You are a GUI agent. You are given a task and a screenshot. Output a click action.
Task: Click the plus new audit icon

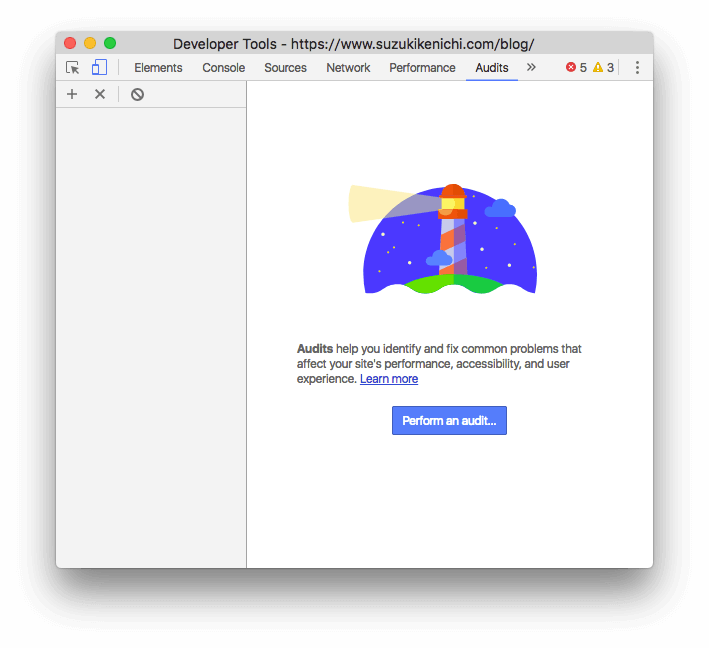(72, 94)
